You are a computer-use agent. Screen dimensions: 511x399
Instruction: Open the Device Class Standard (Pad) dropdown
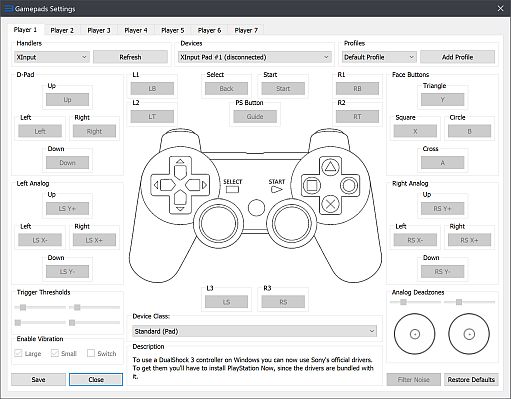coord(255,331)
